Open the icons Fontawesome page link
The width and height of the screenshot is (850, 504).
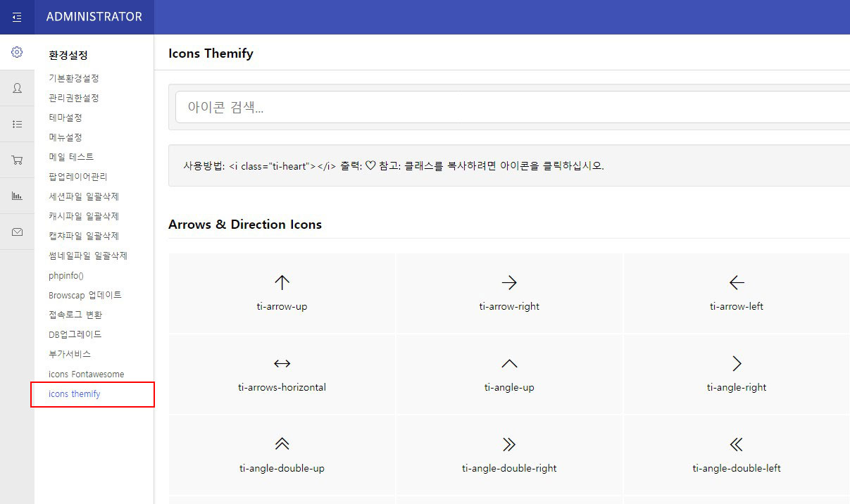click(86, 374)
